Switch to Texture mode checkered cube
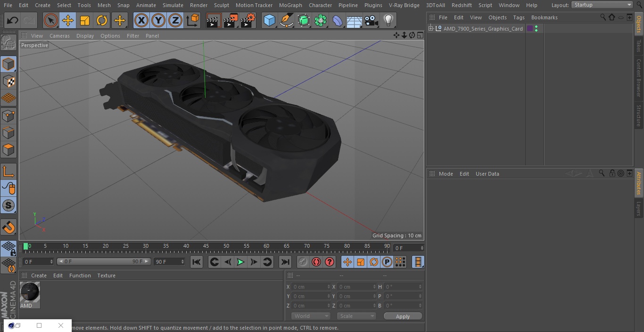 [8, 81]
